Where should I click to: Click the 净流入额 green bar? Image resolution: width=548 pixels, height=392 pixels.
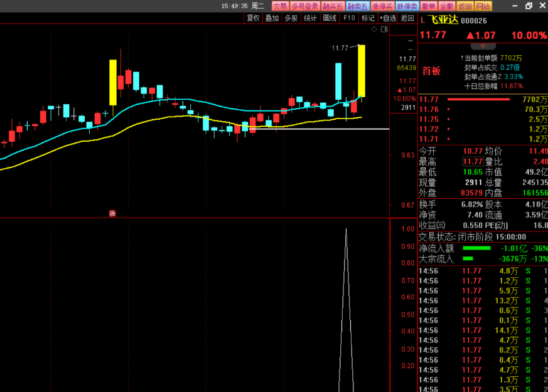tap(476, 248)
